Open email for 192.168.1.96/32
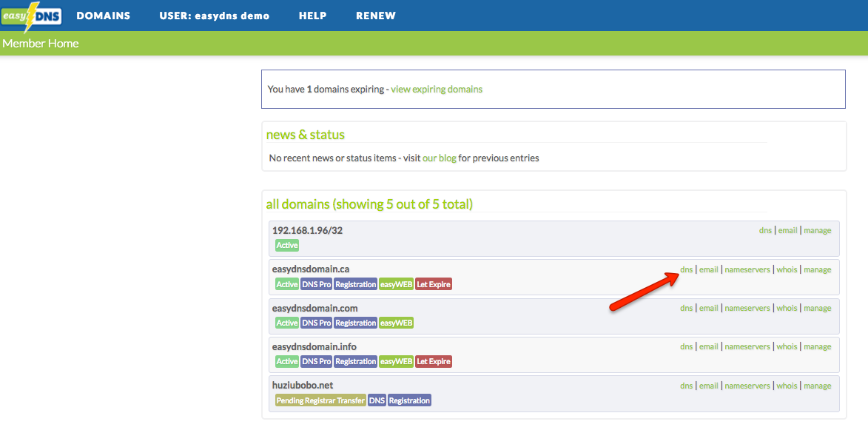868x430 pixels. tap(788, 231)
